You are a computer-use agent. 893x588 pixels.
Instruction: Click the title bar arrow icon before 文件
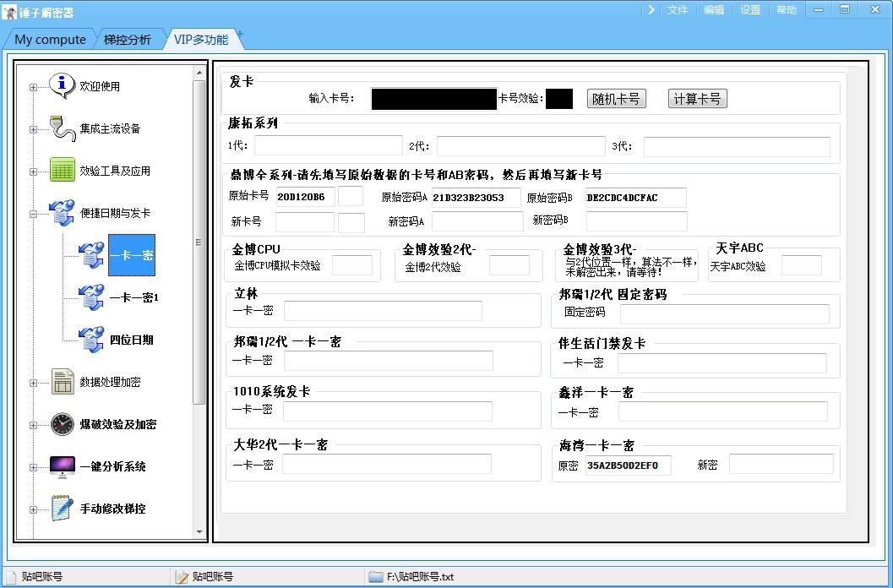(651, 9)
